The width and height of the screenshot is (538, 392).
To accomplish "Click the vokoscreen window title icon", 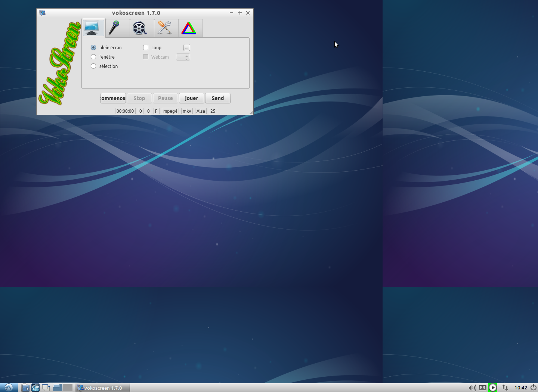I will click(x=42, y=13).
